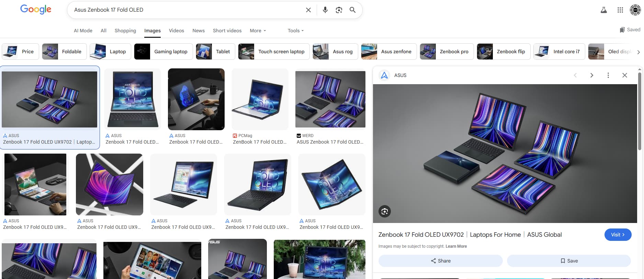The image size is (644, 279).
Task: Select the Intel core i7 filter chip
Action: tap(559, 52)
